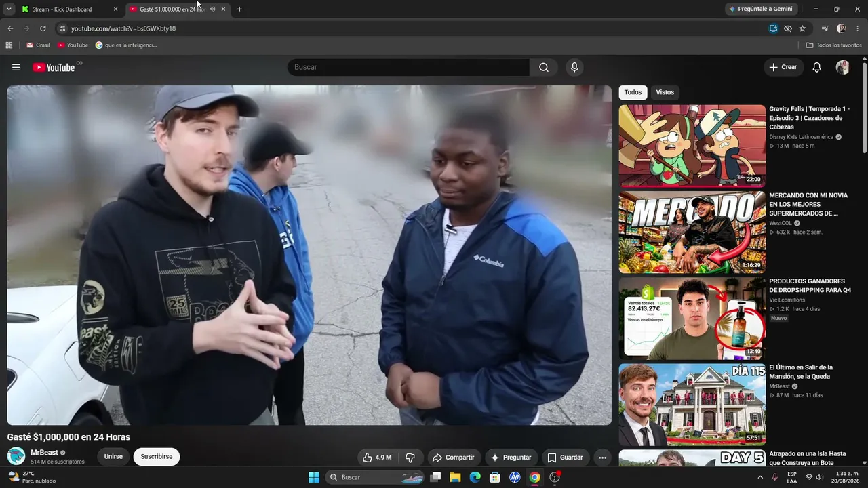Open the MERCANDO CON MI NOVIA thumbnail
Image resolution: width=868 pixels, height=488 pixels.
[x=692, y=232]
